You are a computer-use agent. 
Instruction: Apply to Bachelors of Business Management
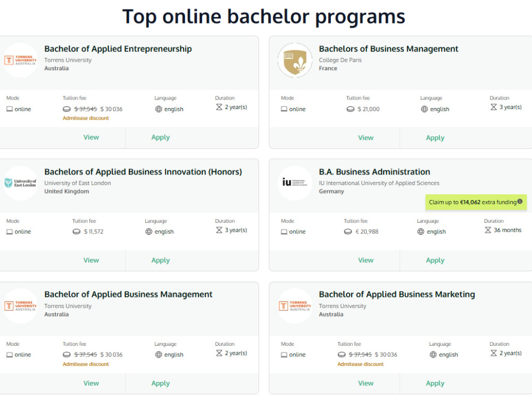click(435, 138)
